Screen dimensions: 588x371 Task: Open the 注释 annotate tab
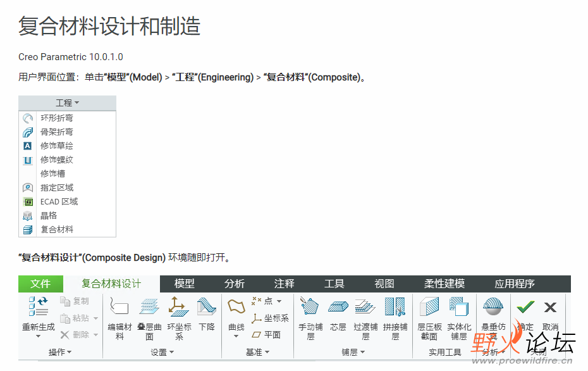[x=285, y=284]
